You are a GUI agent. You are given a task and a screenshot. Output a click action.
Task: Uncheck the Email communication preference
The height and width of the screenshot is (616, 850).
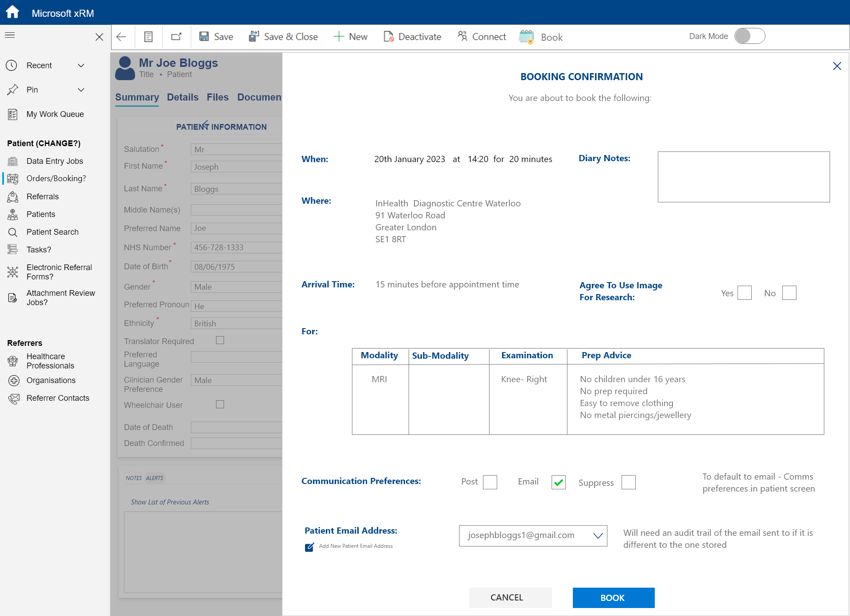pyautogui.click(x=558, y=482)
